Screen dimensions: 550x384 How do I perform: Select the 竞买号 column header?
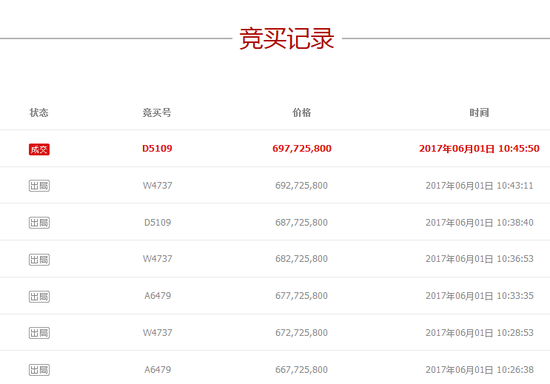tap(157, 113)
